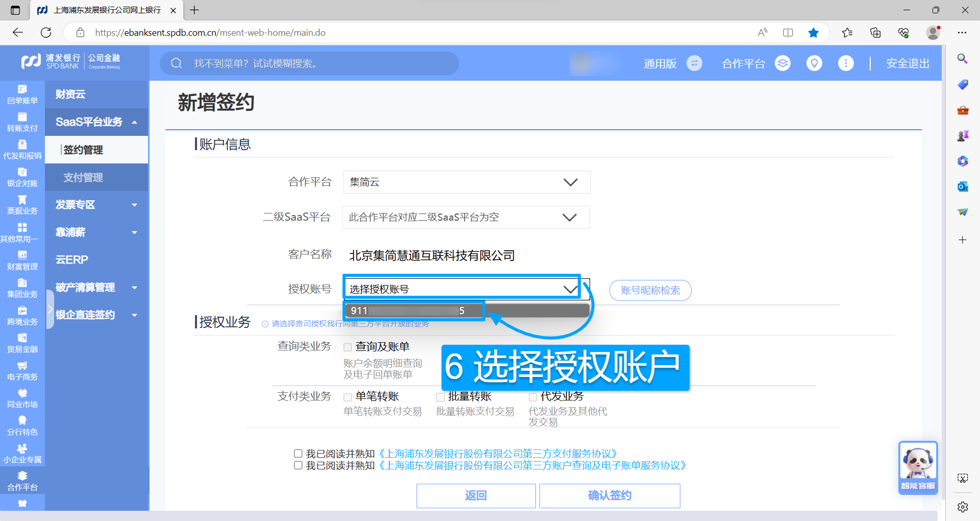The height and width of the screenshot is (521, 980).
Task: Open the 跨境业务 sidebar icon
Action: click(22, 315)
